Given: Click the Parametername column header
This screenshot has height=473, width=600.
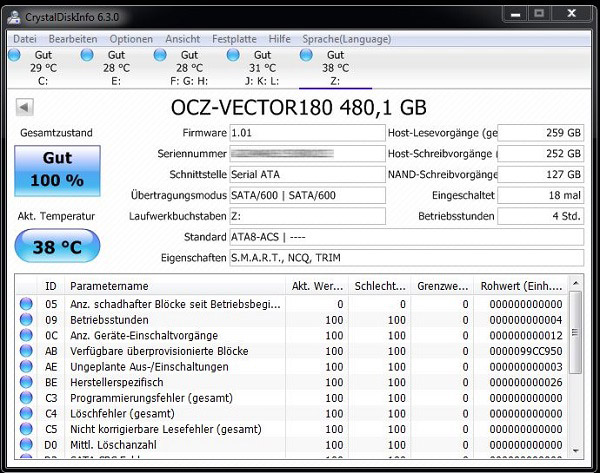Looking at the screenshot, I should click(x=175, y=286).
